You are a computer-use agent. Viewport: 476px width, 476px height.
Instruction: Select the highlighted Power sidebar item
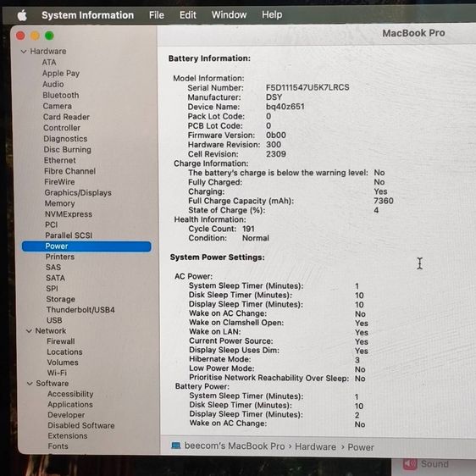(86, 246)
